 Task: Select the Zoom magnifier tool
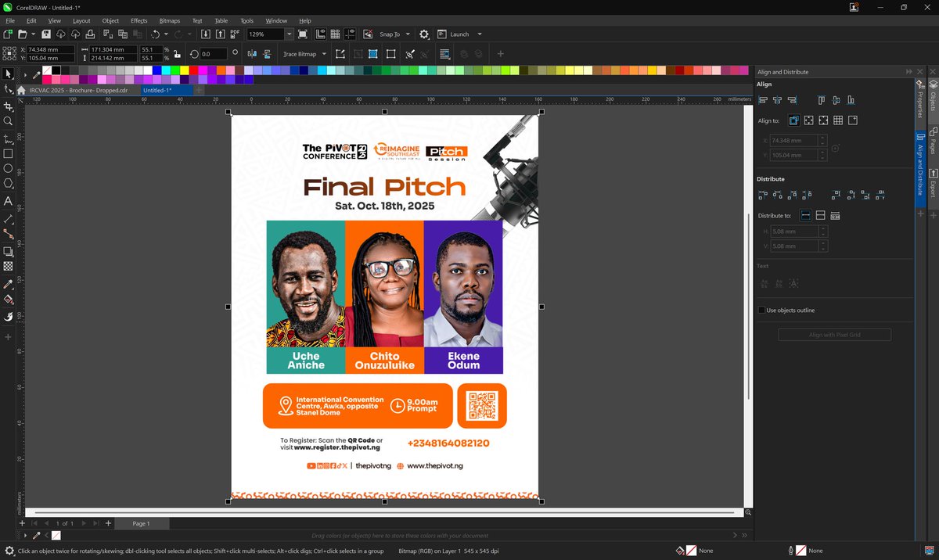click(x=8, y=122)
